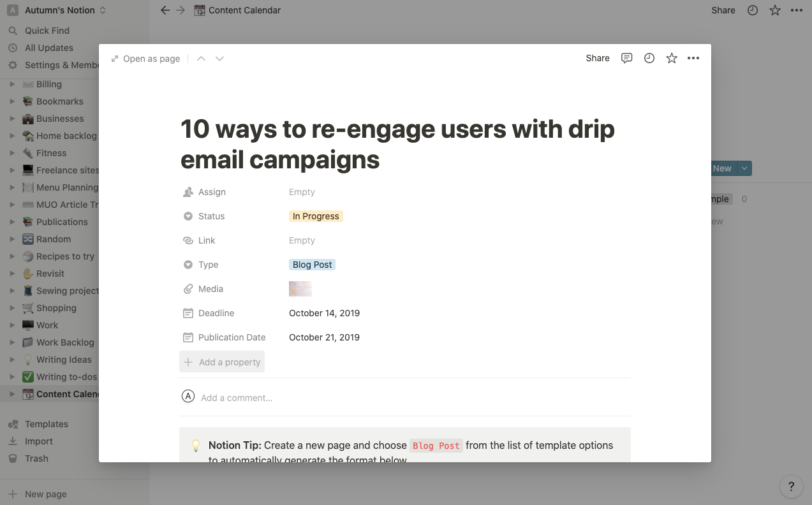
Task: Click the Blog Post type tag
Action: coord(312,265)
